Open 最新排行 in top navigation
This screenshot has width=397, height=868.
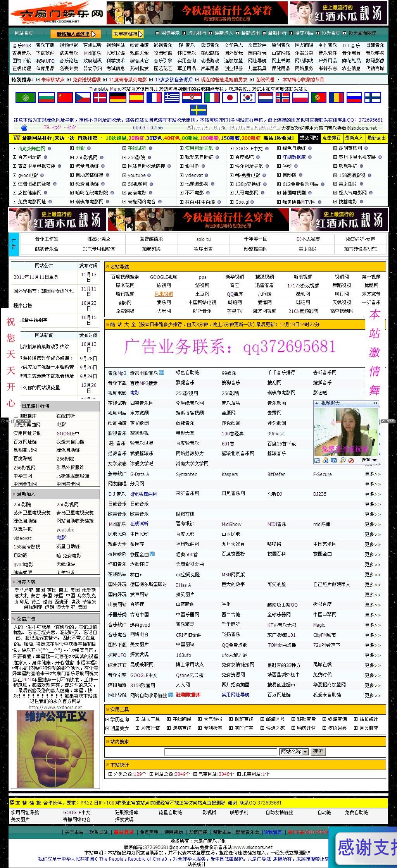click(x=277, y=33)
